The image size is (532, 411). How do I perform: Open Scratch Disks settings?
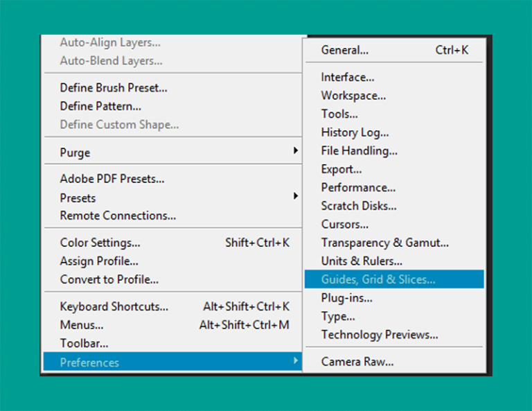point(394,206)
